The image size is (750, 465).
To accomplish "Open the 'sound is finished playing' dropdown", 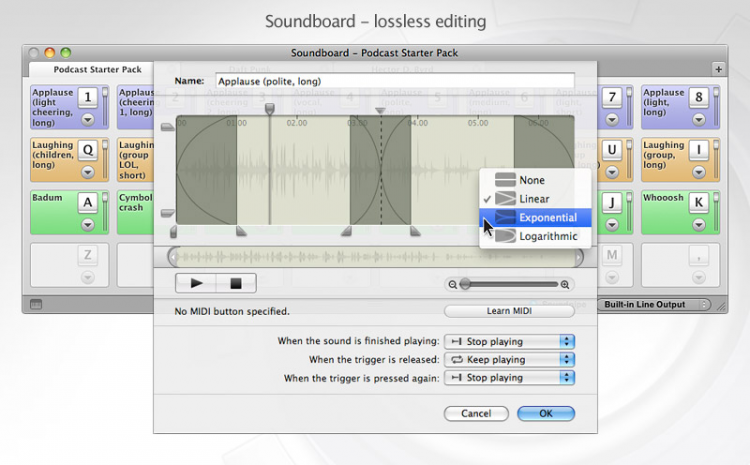I will (510, 341).
